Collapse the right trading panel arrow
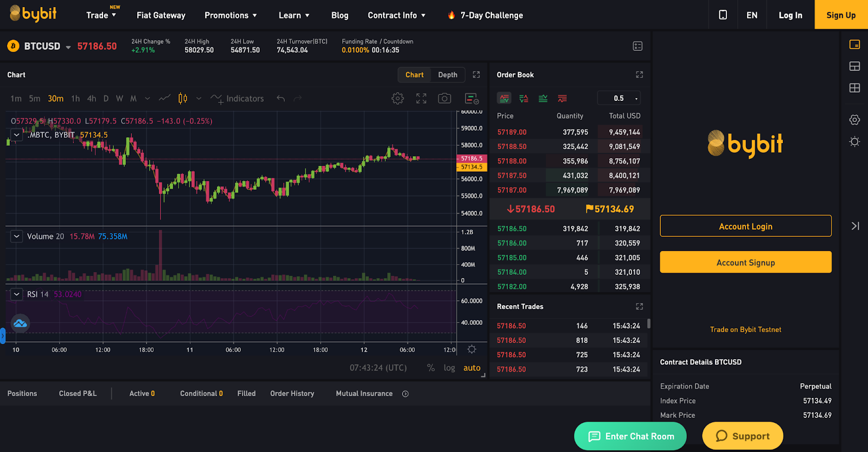The width and height of the screenshot is (868, 452). (855, 226)
